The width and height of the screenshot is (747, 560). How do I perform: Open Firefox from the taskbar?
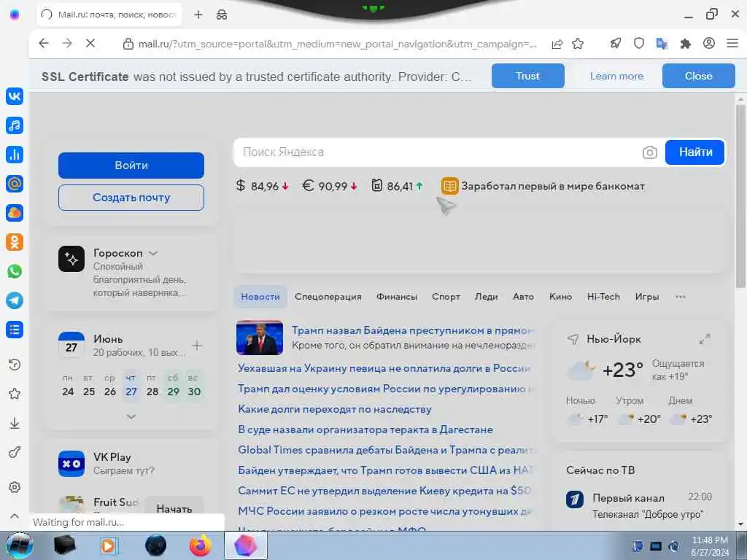201,545
